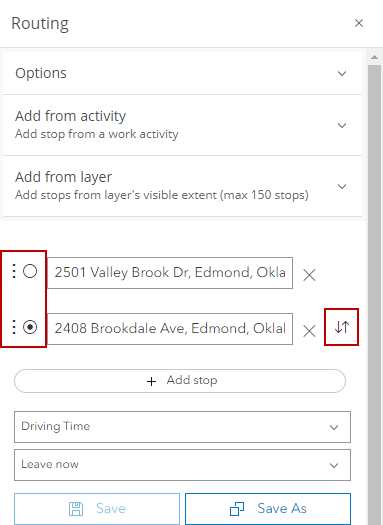Remove the 2408 Brookdale Ave stop
This screenshot has width=383, height=525.
309,331
